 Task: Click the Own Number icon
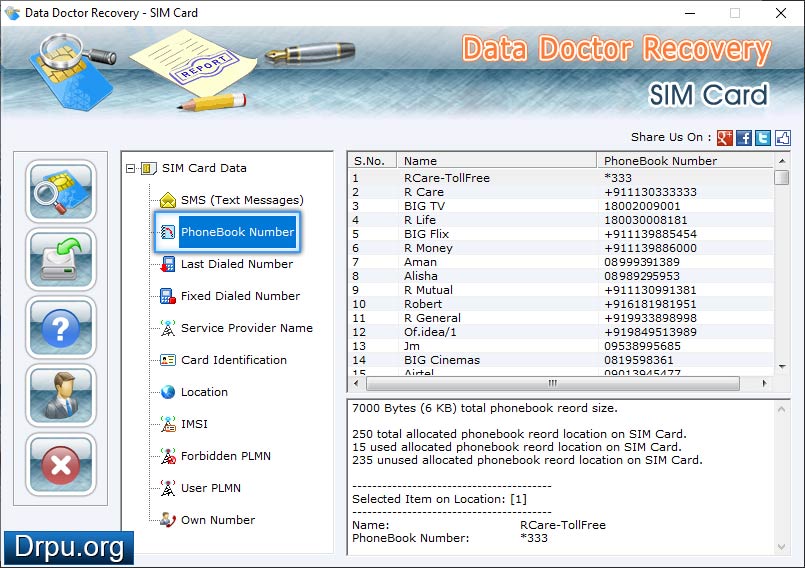[x=168, y=520]
